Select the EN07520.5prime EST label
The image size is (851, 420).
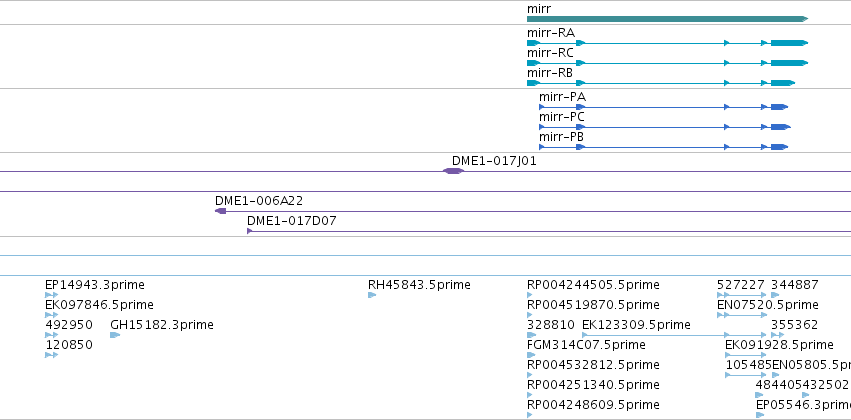click(767, 305)
